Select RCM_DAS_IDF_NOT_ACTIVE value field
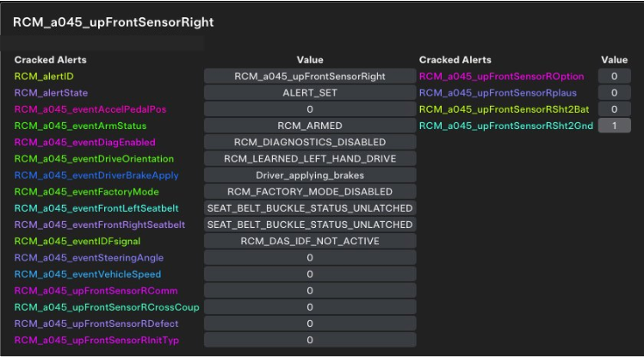 (x=310, y=241)
